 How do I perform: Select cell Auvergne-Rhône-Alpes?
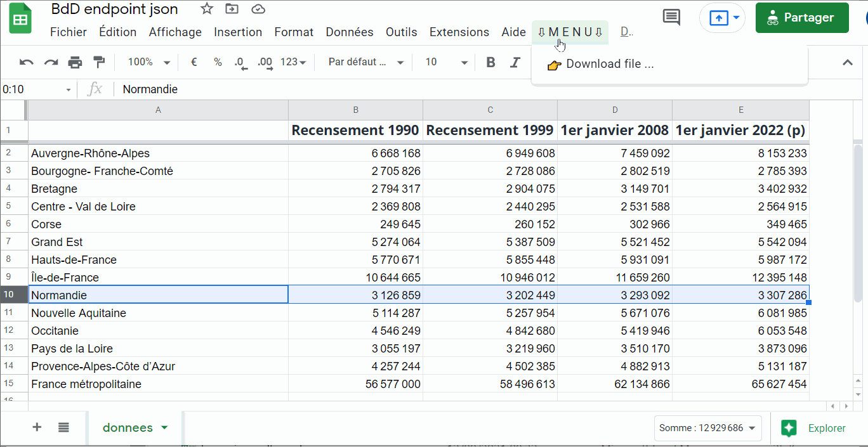[158, 153]
